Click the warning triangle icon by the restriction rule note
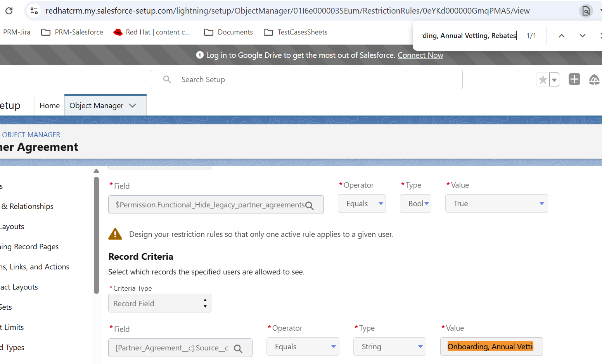This screenshot has height=364, width=602. click(x=115, y=234)
